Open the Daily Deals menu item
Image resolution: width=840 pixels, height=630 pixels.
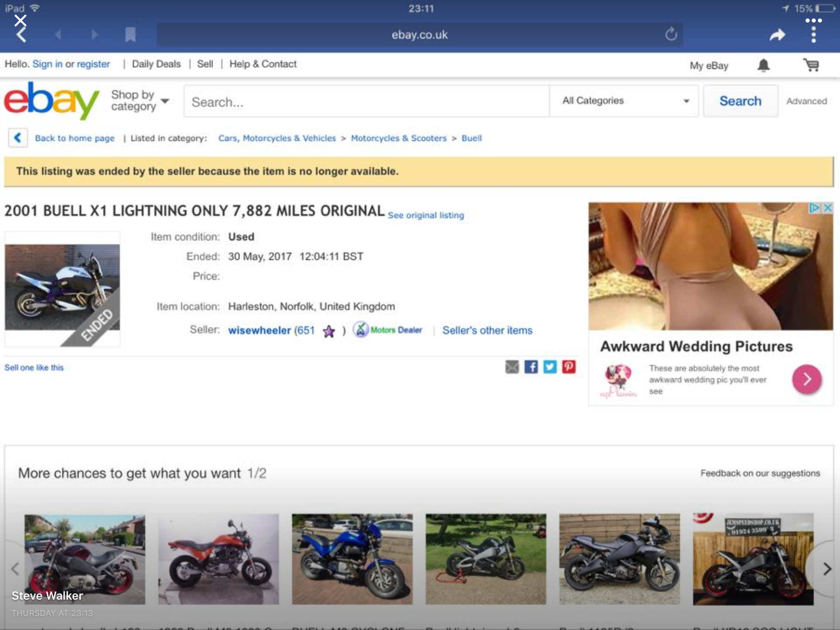coord(156,64)
